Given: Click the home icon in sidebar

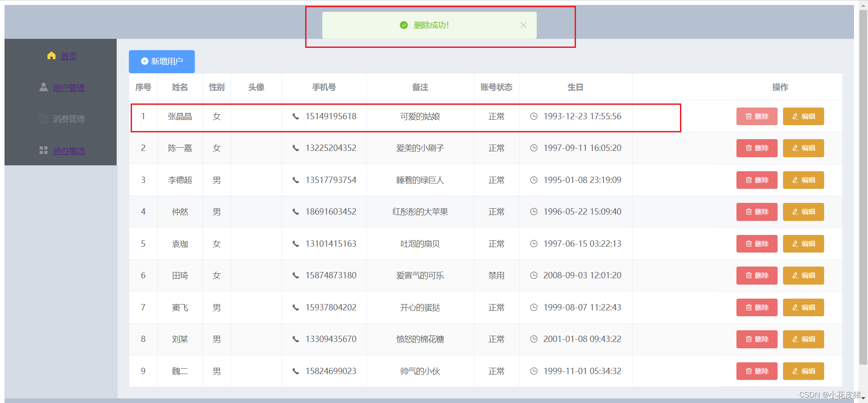Looking at the screenshot, I should [52, 56].
